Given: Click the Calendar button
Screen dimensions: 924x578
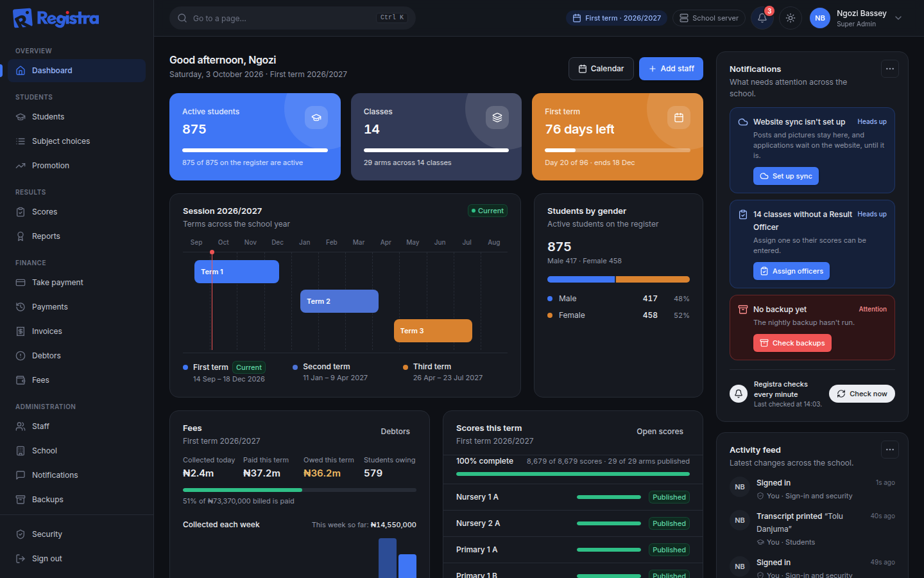Looking at the screenshot, I should click(x=601, y=69).
